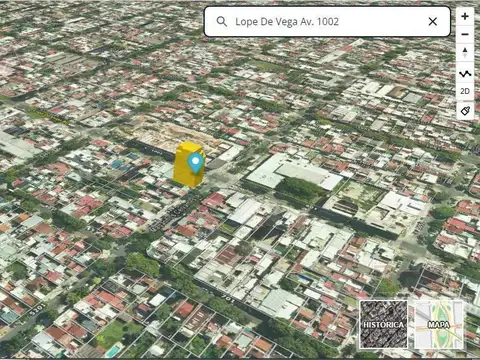Click the swimming pool parcel
The height and width of the screenshot is (360, 480).
[x=113, y=351]
